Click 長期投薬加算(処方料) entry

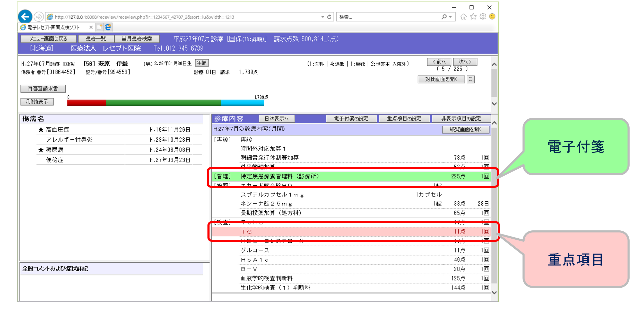pos(271,213)
